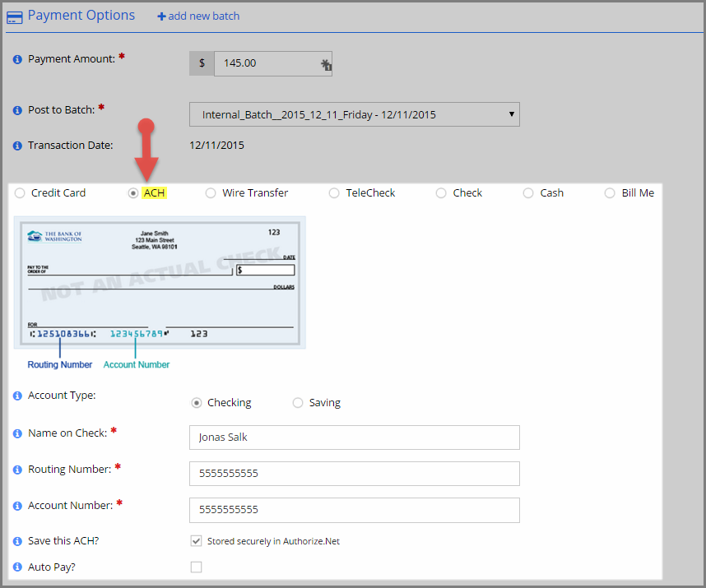Image resolution: width=706 pixels, height=588 pixels.
Task: Click info icon beside Post to Batch
Action: click(x=17, y=110)
